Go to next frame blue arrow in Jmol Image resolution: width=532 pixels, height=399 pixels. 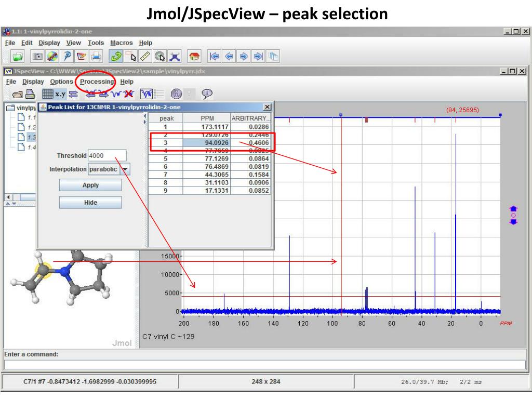click(244, 56)
